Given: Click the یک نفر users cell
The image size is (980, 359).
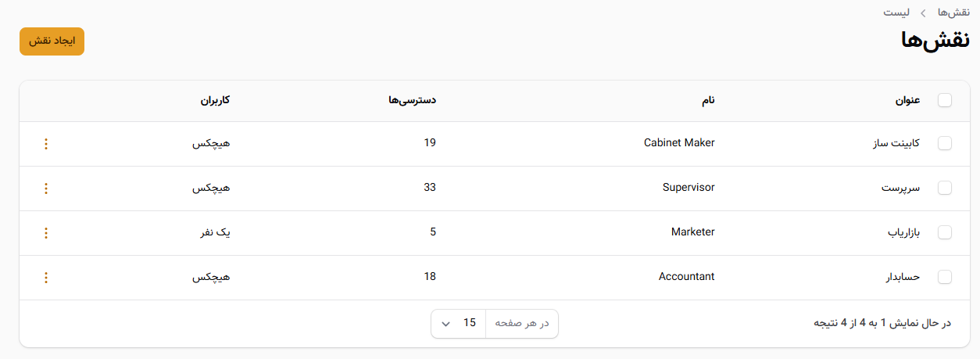Looking at the screenshot, I should [211, 233].
